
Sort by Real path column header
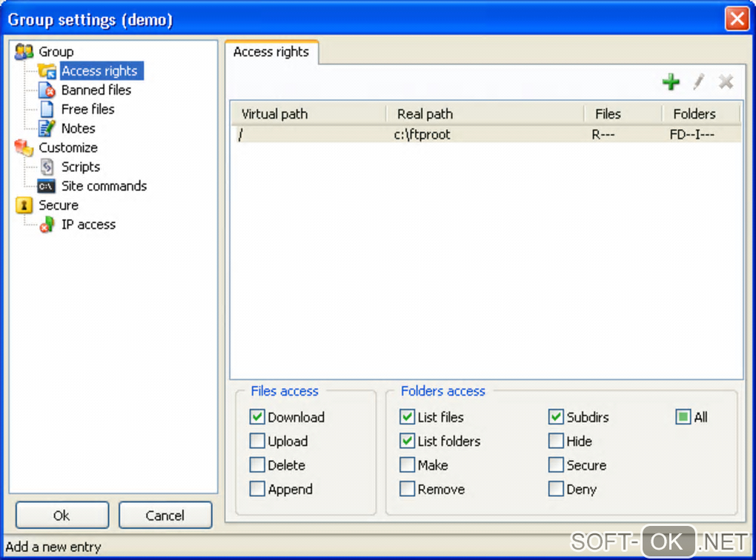pyautogui.click(x=485, y=114)
